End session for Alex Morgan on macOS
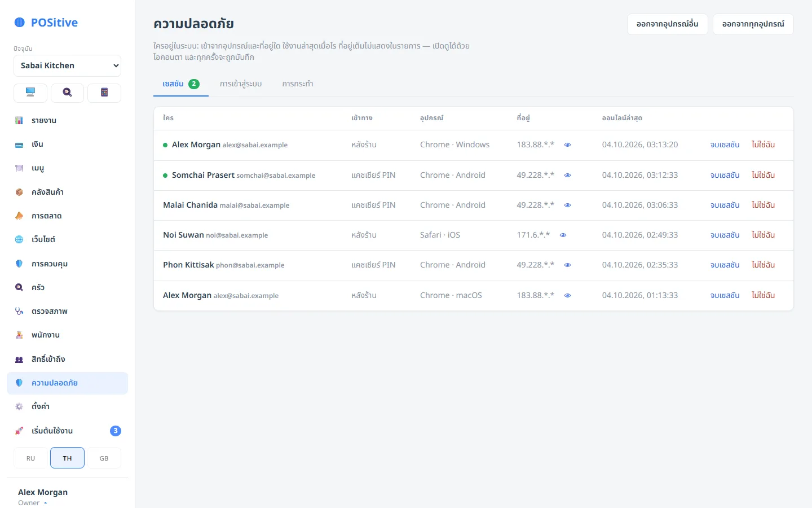This screenshot has width=812, height=508. [725, 296]
